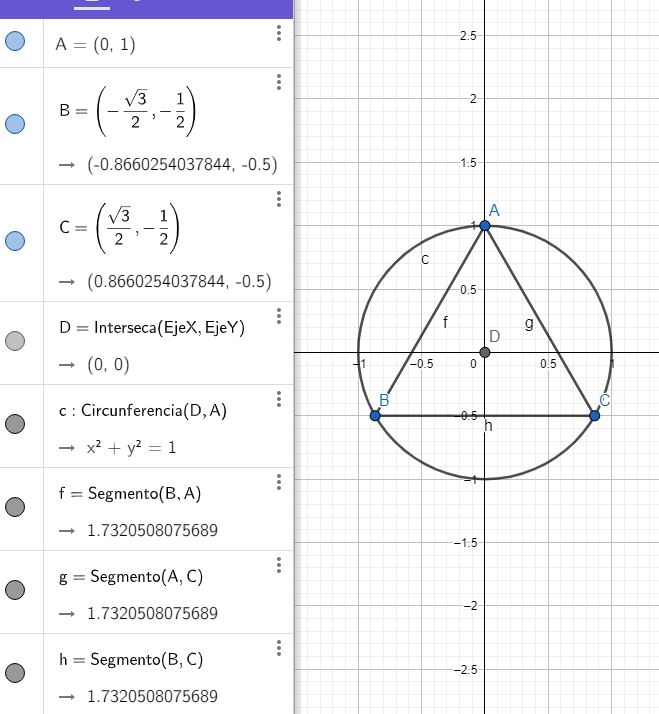Select origin point D in graph
Viewport: 659px width, 714px height.
pyautogui.click(x=485, y=352)
